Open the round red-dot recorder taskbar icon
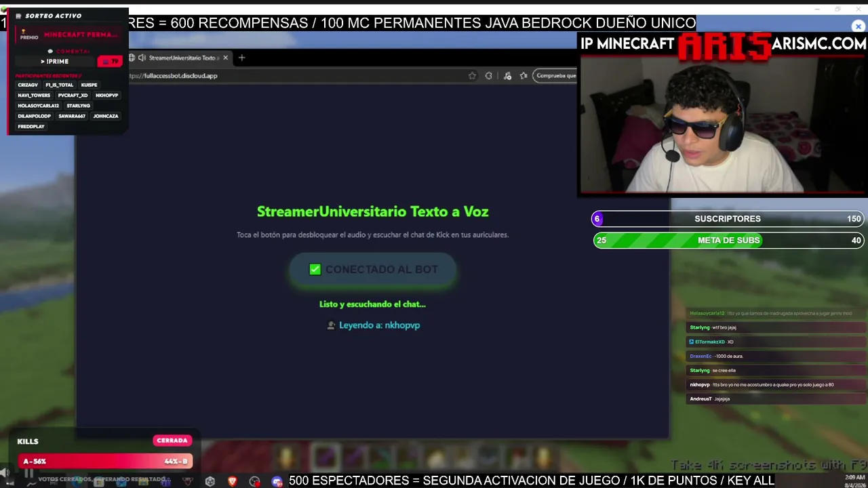 254,481
